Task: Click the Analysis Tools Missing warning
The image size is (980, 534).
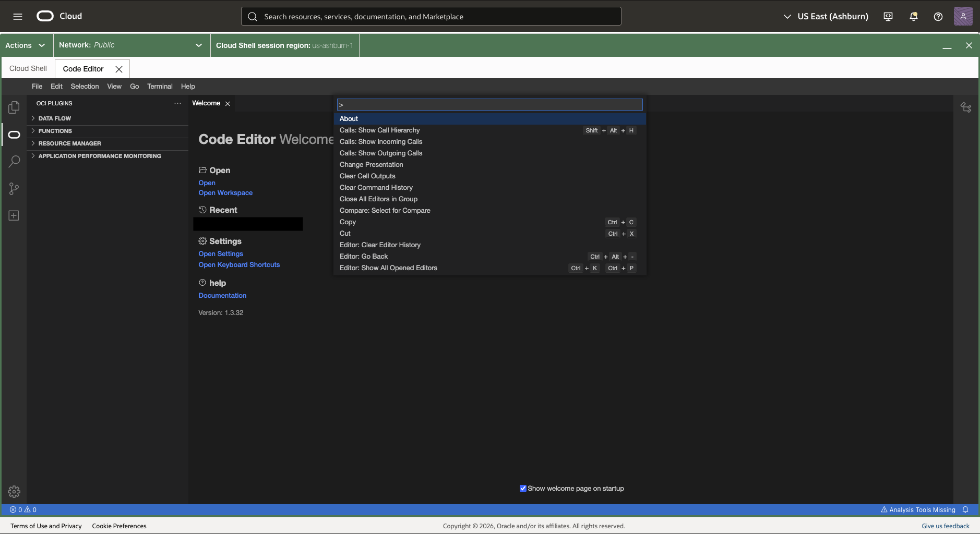Action: 918,509
